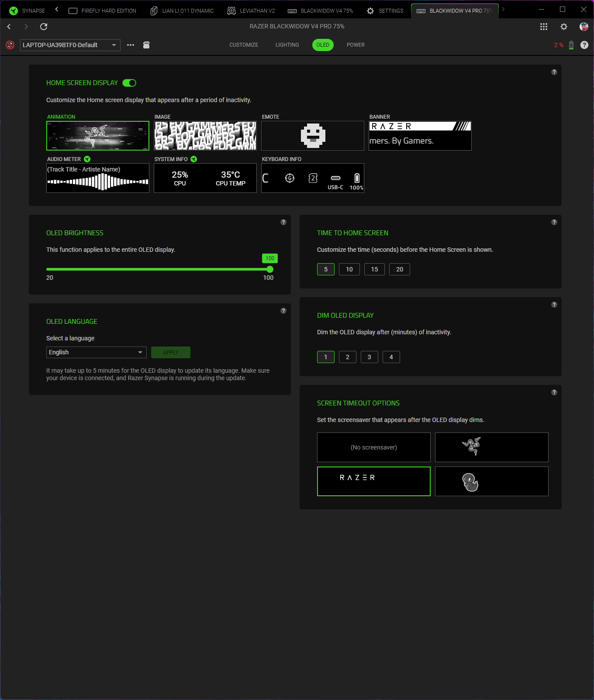Select the Emote home screen thumbnail
The width and height of the screenshot is (594, 700).
[x=313, y=136]
